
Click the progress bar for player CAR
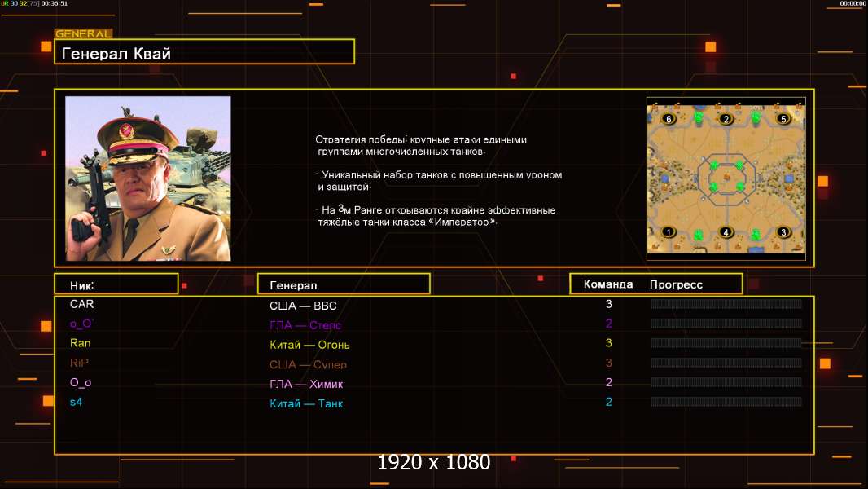726,303
